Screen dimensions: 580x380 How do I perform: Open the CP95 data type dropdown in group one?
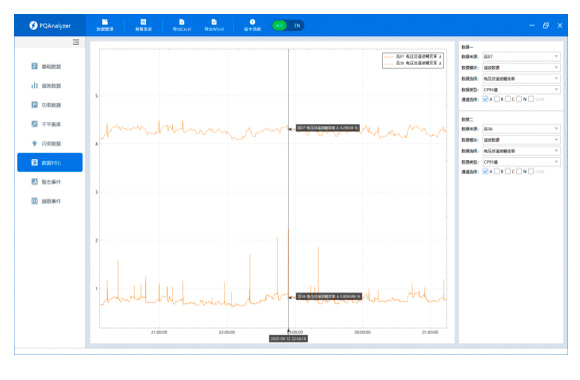(521, 90)
